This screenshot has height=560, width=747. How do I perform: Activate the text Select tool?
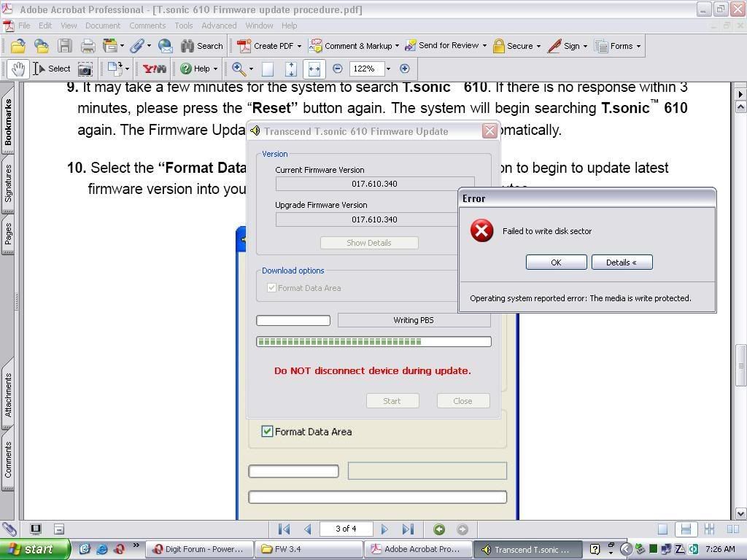pos(52,69)
